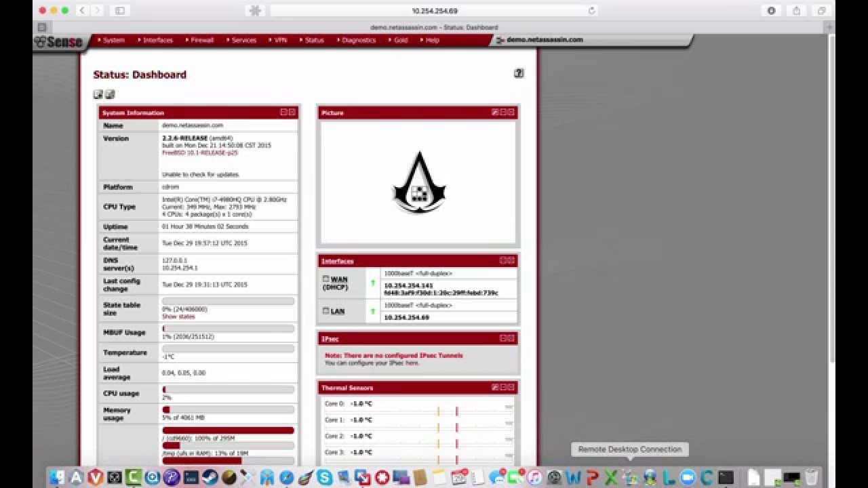The image size is (868, 488).
Task: Open the Diagnostics menu
Action: (x=357, y=40)
